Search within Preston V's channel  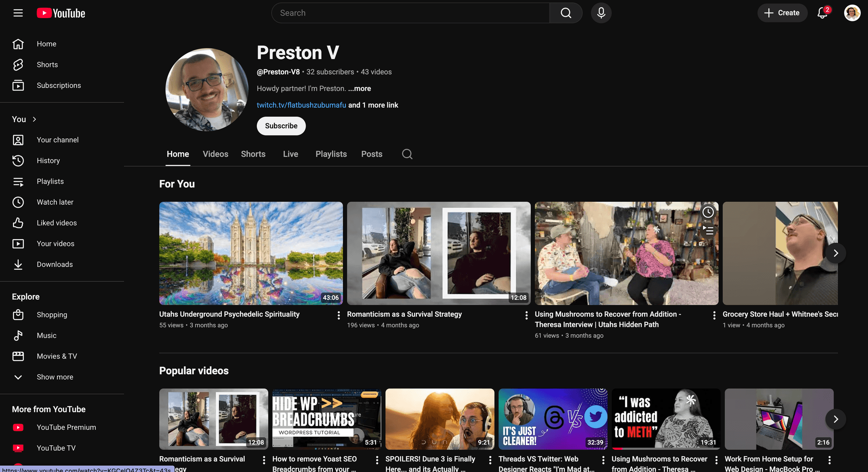point(407,154)
